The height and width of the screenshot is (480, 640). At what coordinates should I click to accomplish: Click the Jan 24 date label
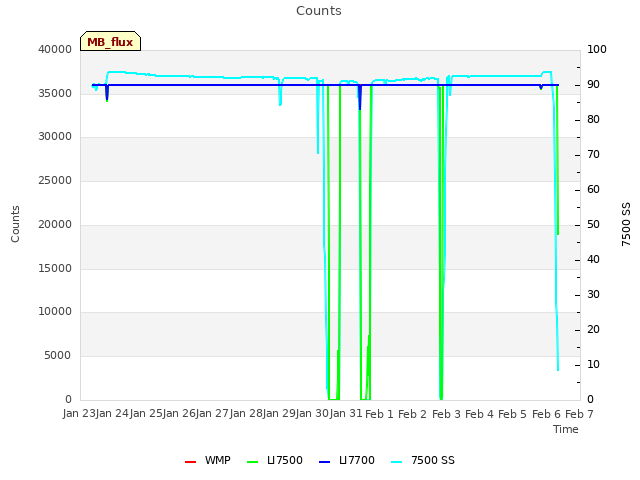click(113, 414)
